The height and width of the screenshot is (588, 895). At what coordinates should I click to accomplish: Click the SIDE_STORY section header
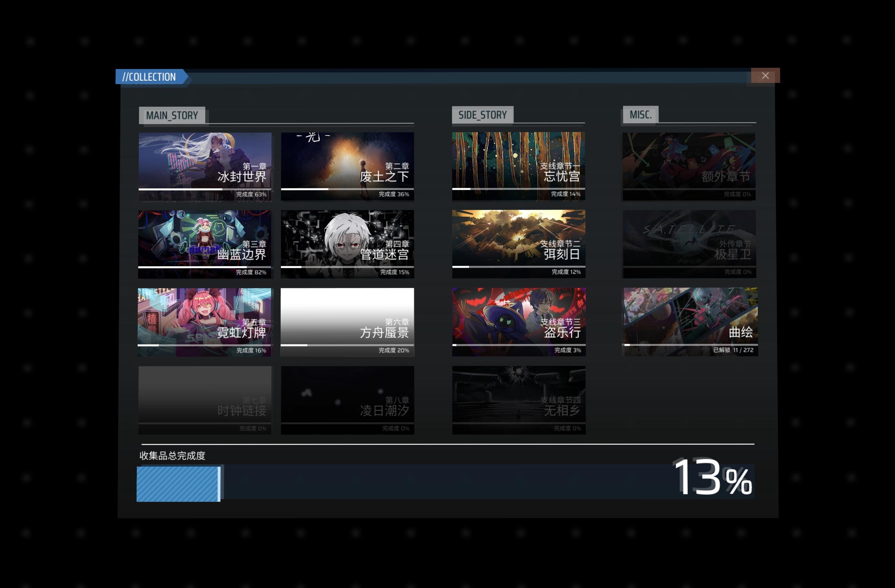coord(482,115)
